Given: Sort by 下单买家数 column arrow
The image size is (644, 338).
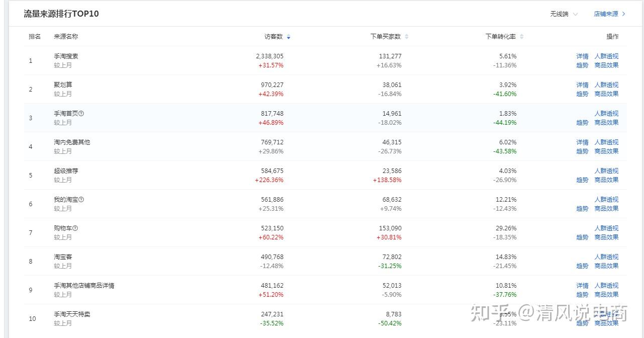Looking at the screenshot, I should coord(406,37).
